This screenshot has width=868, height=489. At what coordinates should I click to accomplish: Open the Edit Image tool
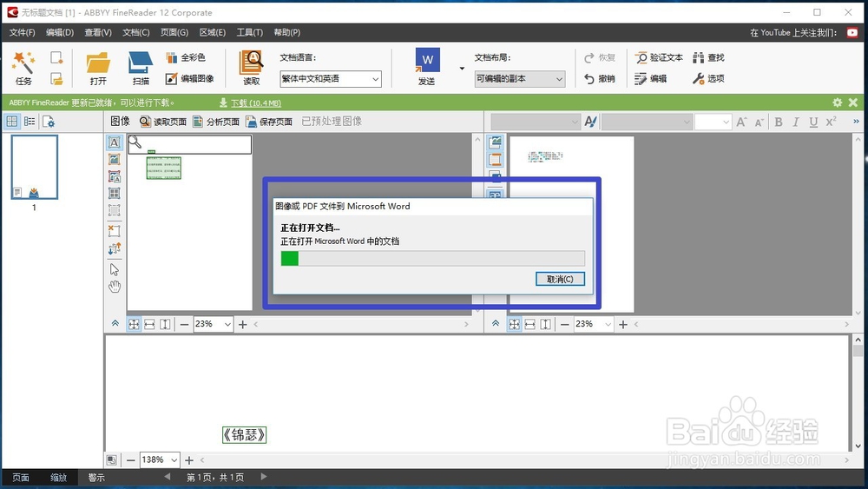point(189,79)
